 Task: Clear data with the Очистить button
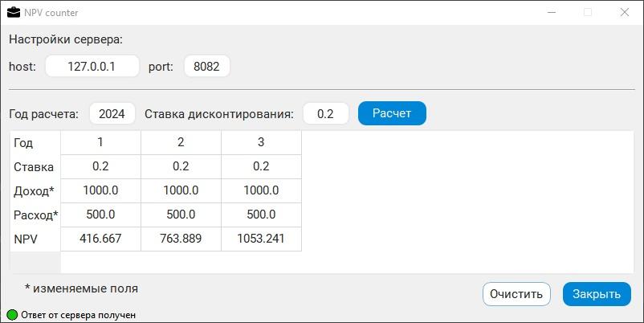point(516,294)
